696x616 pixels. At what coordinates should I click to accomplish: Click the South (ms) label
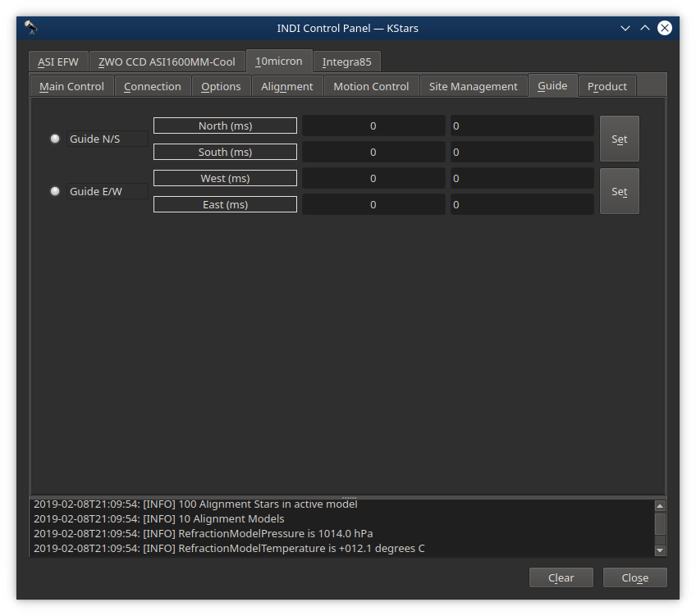[x=225, y=152]
